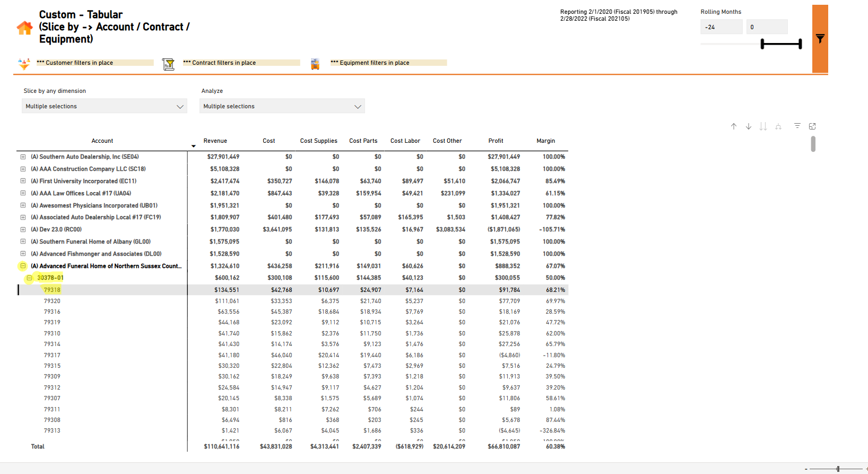Click the Total row label
The width and height of the screenshot is (868, 474).
(x=38, y=446)
